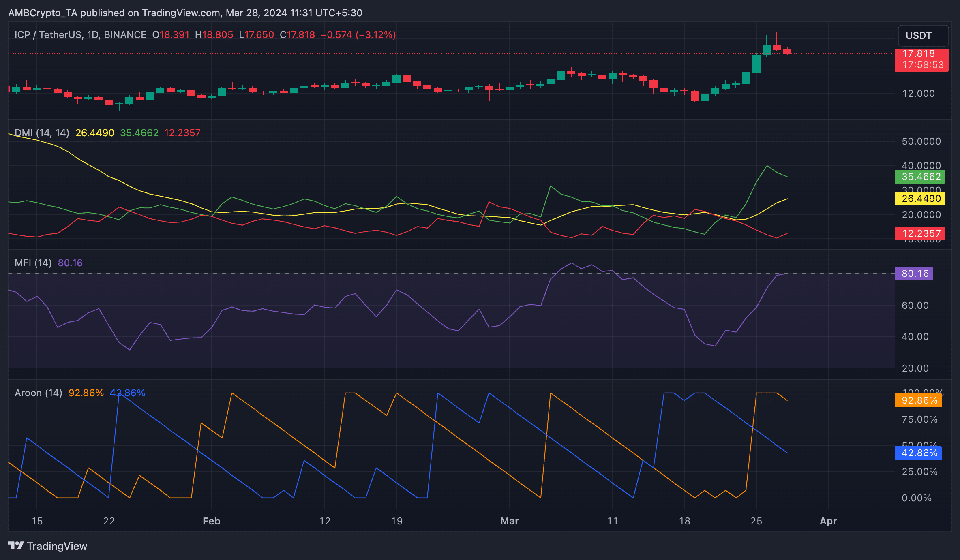This screenshot has height=560, width=960.
Task: Click the current price label 17.818 on axis
Action: [919, 53]
